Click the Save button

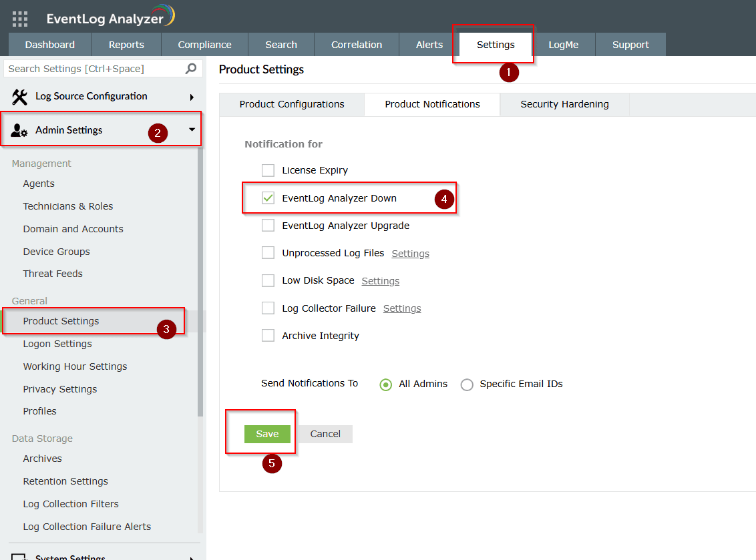coord(267,434)
